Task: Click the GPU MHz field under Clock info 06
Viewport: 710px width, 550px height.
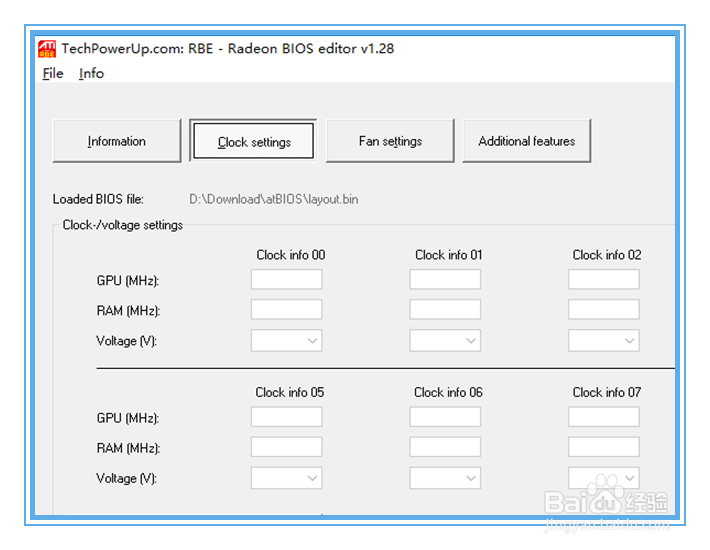Action: [x=445, y=416]
